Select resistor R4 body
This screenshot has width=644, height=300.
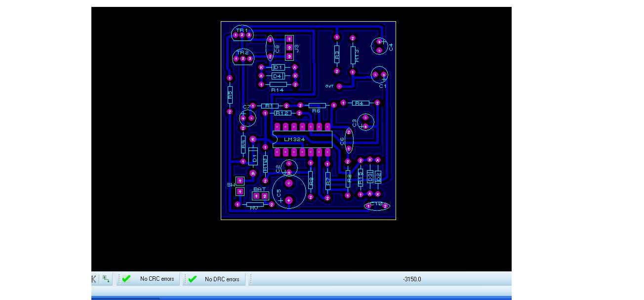pyautogui.click(x=360, y=103)
